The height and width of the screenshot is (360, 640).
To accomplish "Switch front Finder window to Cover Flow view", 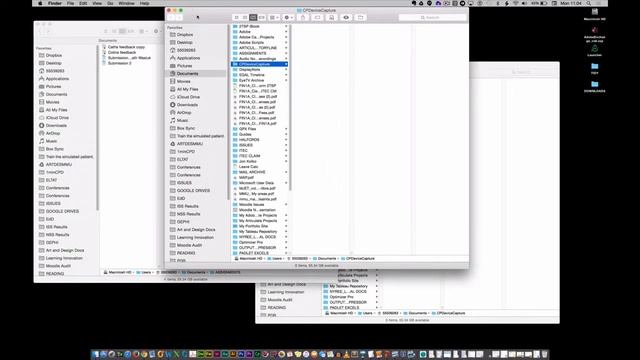I will pyautogui.click(x=262, y=18).
